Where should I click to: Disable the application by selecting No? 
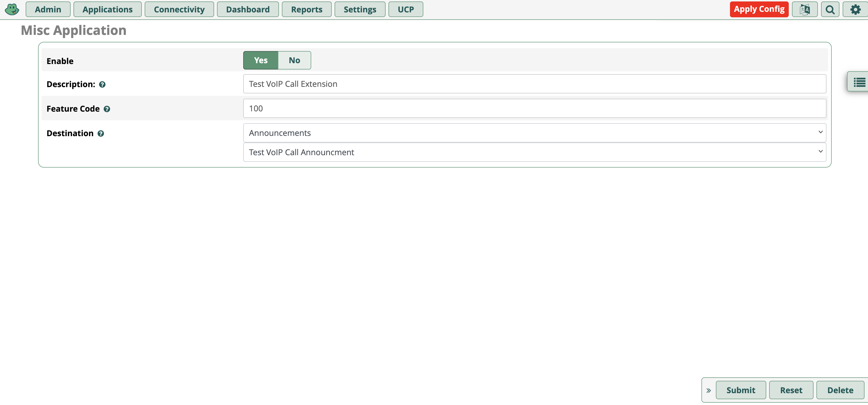click(x=294, y=60)
